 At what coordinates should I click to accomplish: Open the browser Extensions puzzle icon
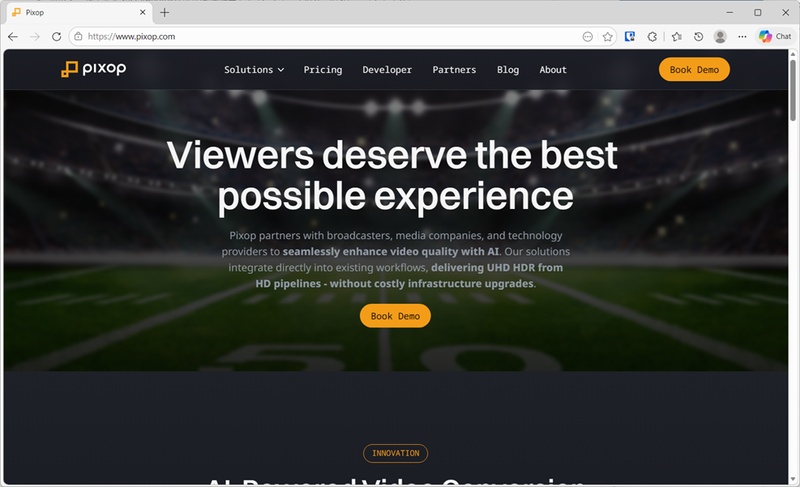652,37
